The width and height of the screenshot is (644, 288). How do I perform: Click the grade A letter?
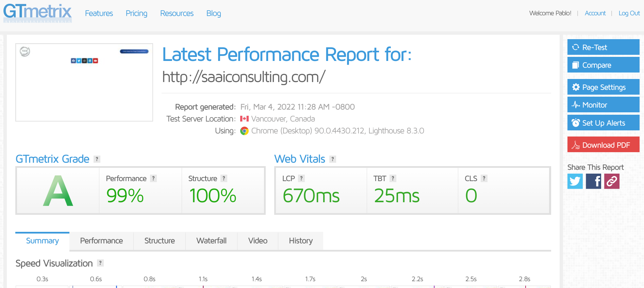tap(58, 191)
